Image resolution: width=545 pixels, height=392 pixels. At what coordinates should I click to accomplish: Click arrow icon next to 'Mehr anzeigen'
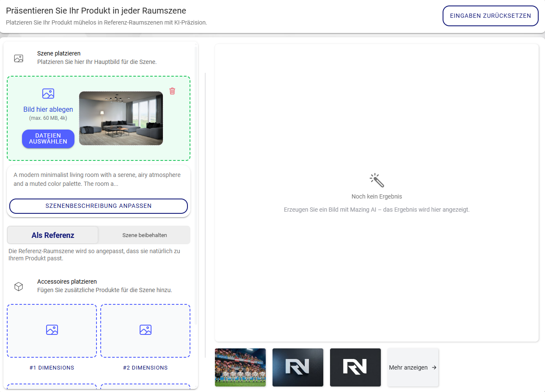[x=434, y=367]
